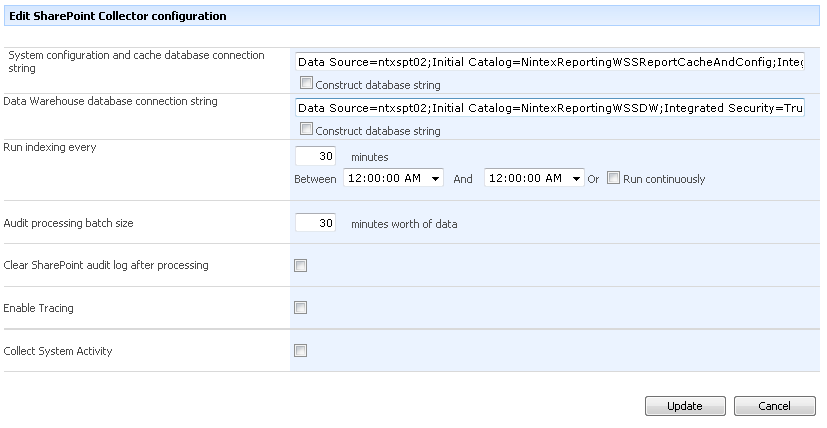This screenshot has width=827, height=428.
Task: Enable Clear SharePoint audit log after processing
Action: point(301,266)
